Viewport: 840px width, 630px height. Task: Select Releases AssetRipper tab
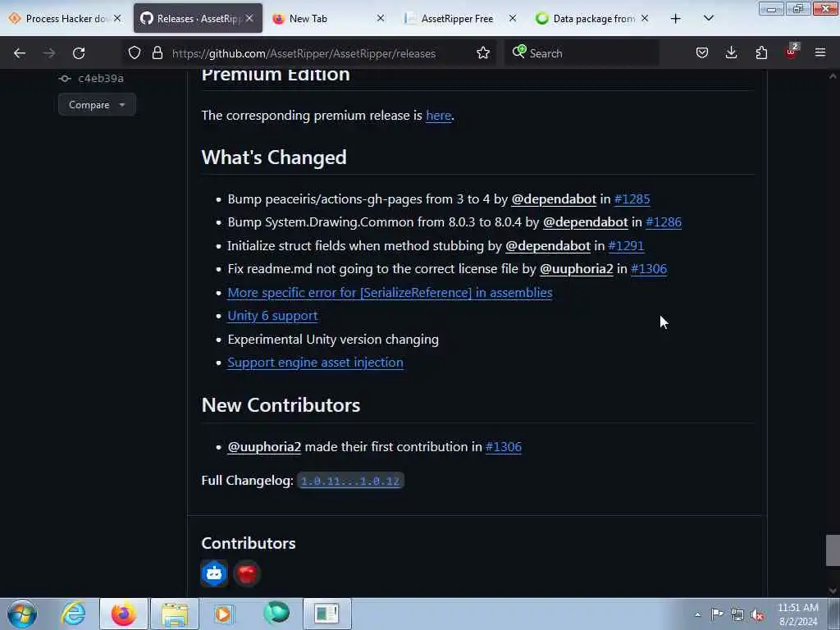coord(198,19)
